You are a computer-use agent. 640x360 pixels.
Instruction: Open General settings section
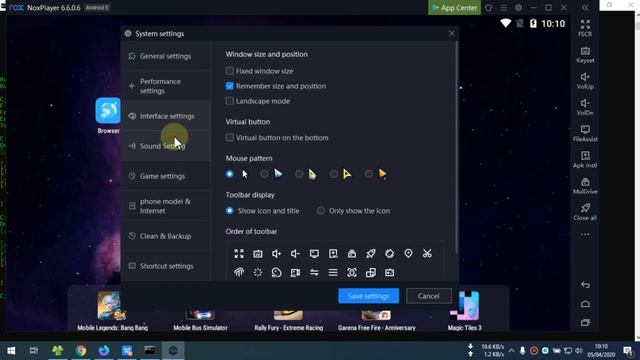(x=166, y=56)
